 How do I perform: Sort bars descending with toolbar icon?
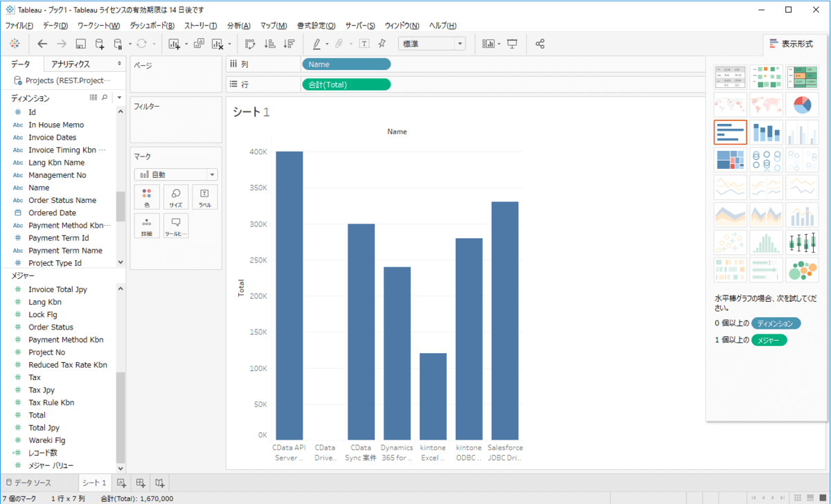point(289,44)
